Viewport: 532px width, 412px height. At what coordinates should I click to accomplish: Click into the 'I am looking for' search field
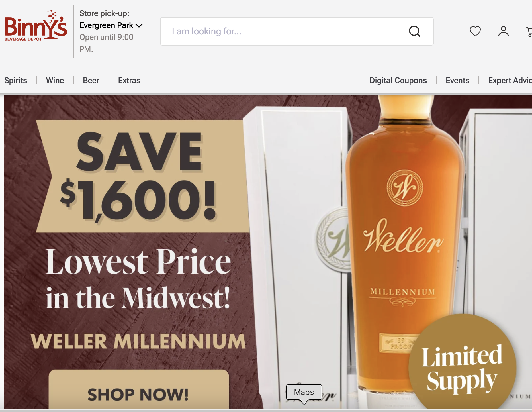pyautogui.click(x=297, y=31)
